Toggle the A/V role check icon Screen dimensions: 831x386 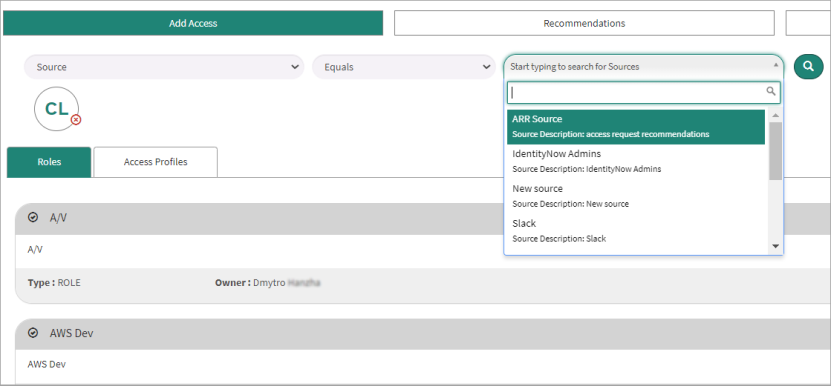[x=33, y=217]
